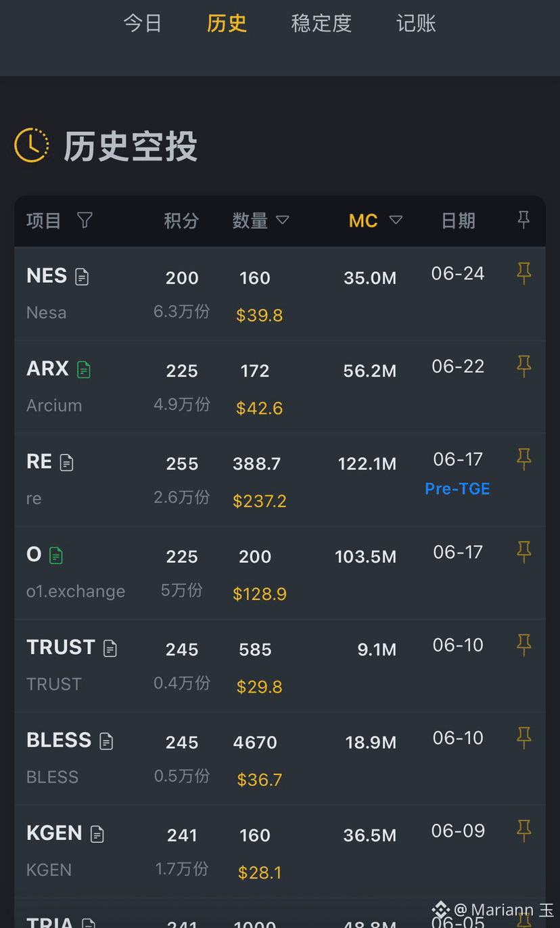Sort by 数量 column arrow

point(283,220)
